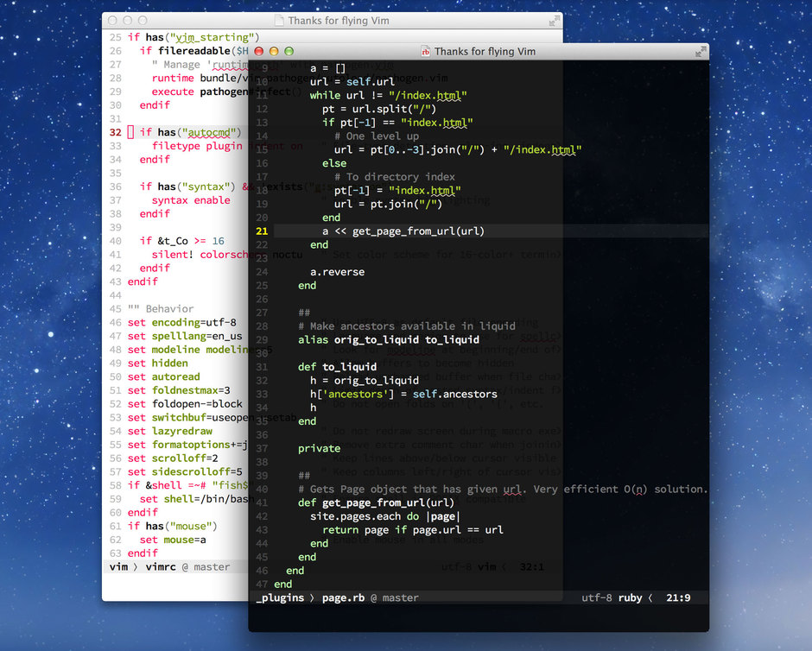The height and width of the screenshot is (651, 812).
Task: Click green zoom button of front window
Action: click(x=289, y=51)
